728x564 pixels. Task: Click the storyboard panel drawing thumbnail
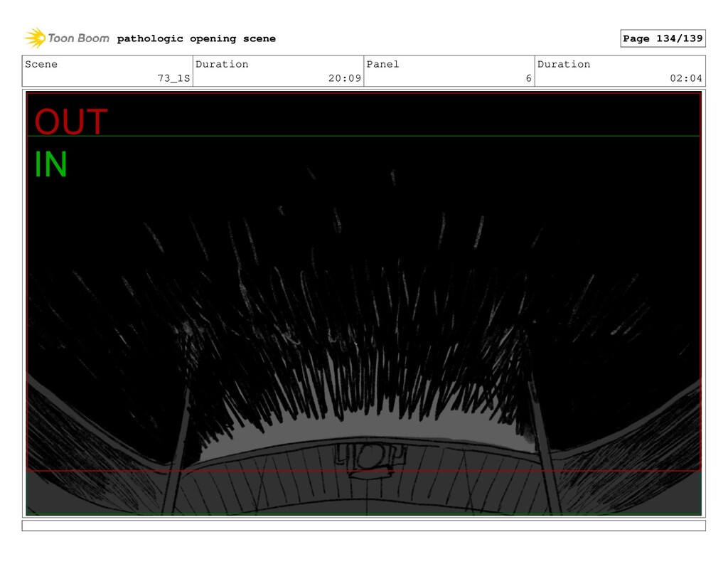[363, 304]
